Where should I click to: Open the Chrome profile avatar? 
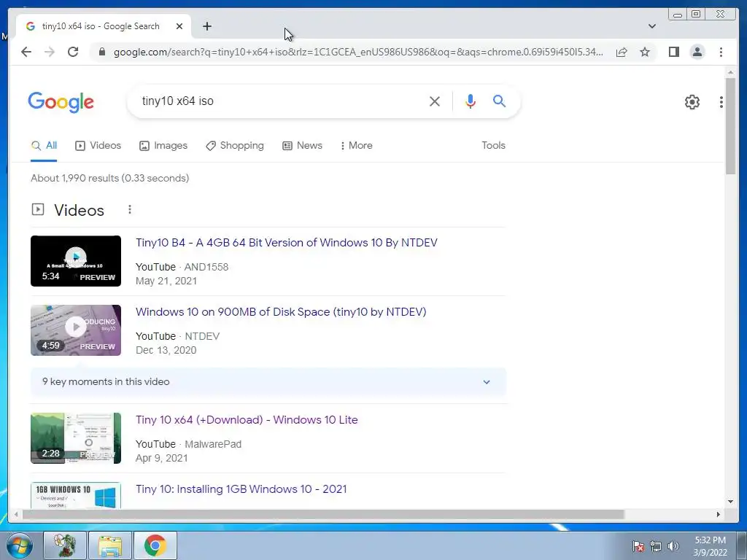697,52
